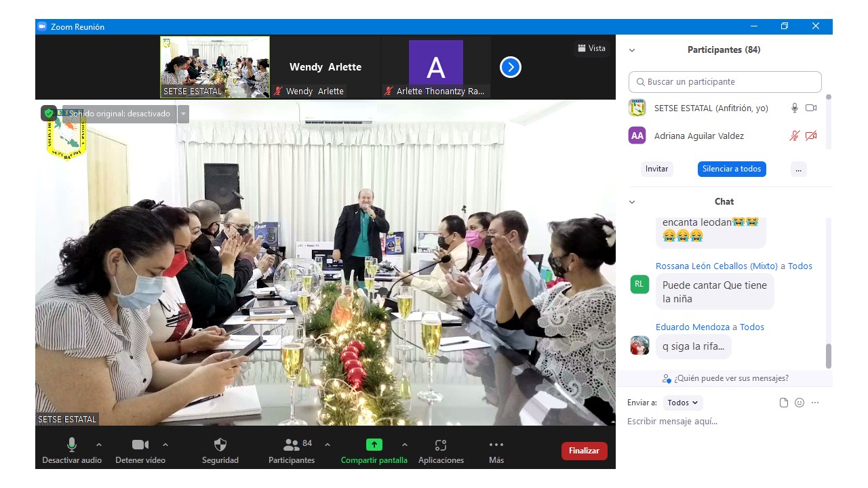This screenshot has width=868, height=488.
Task: Open arrow next to Participantes toolbar button
Action: click(x=328, y=445)
